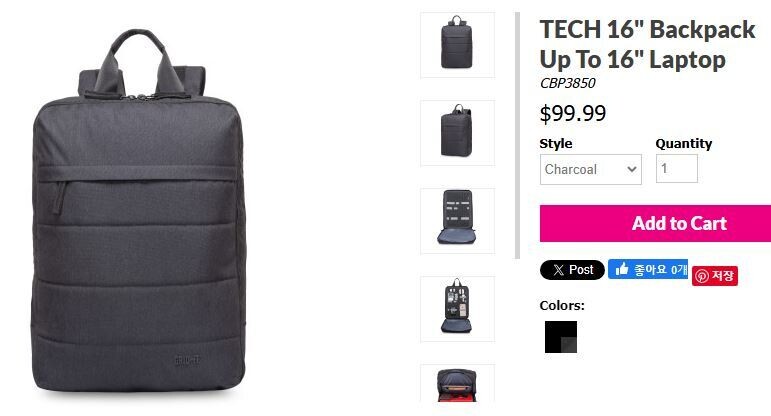Viewport: 771px width, 416px height.
Task: Open the Charcoal style dropdown
Action: (591, 170)
